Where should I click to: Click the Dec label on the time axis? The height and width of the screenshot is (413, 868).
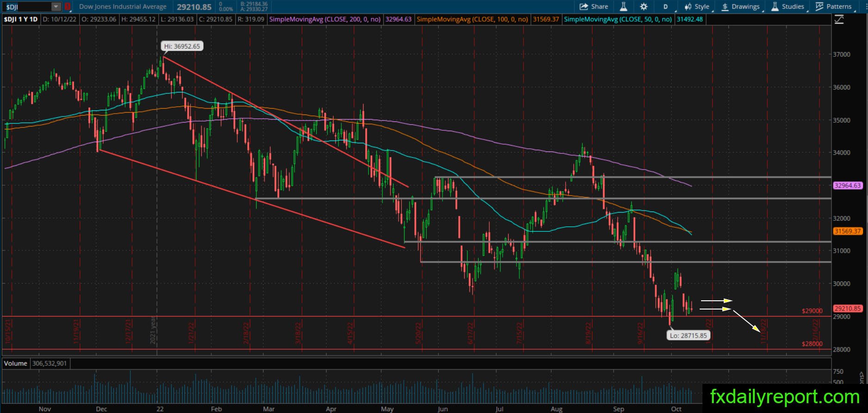101,409
